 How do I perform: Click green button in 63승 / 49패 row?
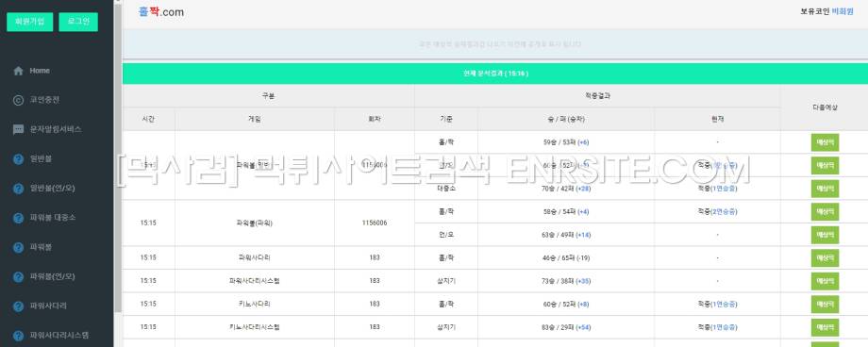(825, 235)
